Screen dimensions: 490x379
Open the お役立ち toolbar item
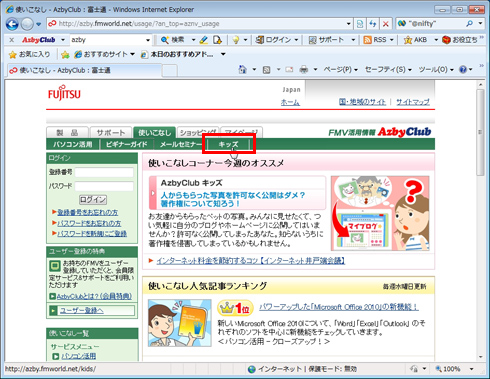pyautogui.click(x=460, y=40)
